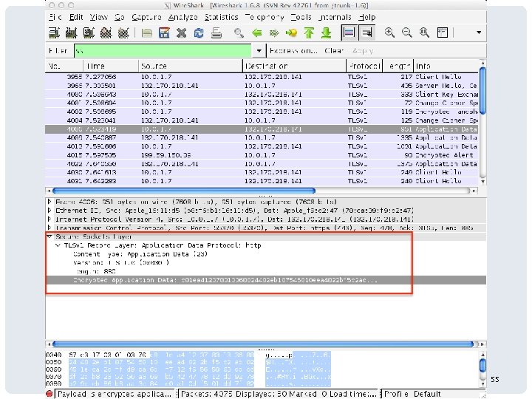The width and height of the screenshot is (532, 399).
Task: Open the Capture menu
Action: click(146, 17)
